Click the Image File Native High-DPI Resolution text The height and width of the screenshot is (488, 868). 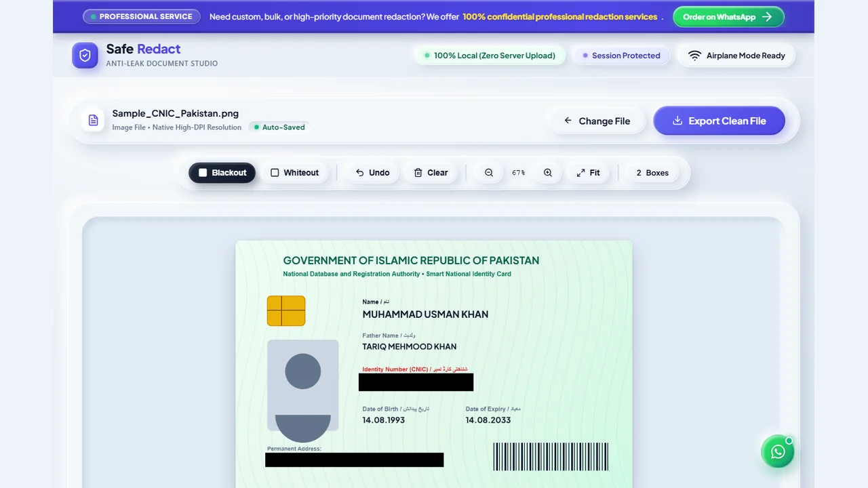coord(177,127)
